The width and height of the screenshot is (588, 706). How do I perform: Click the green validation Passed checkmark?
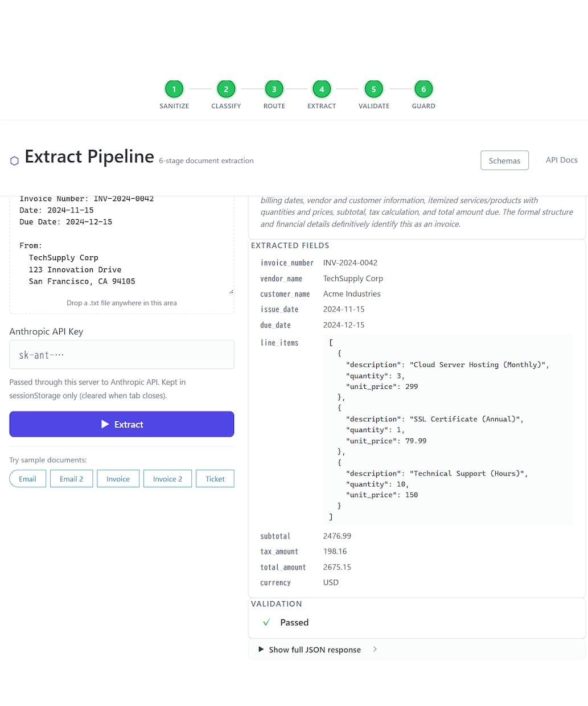tap(266, 622)
